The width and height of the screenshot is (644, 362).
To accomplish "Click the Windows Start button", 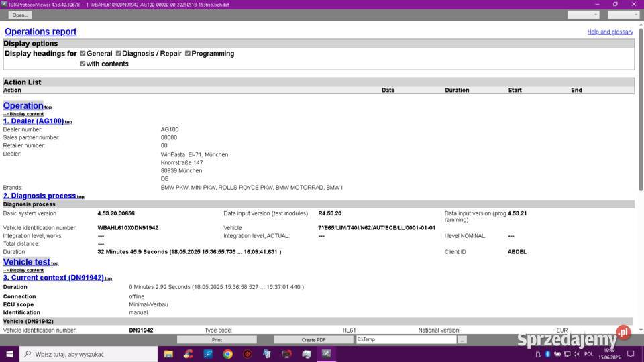I will (x=9, y=353).
